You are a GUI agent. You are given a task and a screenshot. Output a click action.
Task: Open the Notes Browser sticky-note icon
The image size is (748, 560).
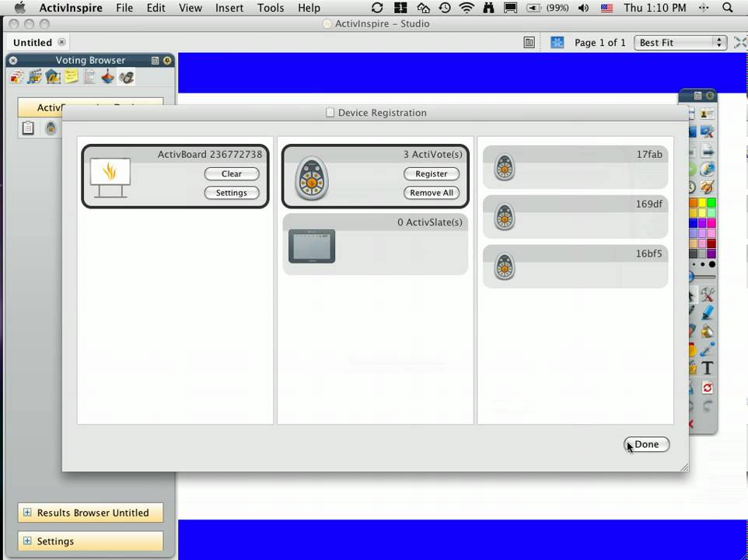point(71,77)
